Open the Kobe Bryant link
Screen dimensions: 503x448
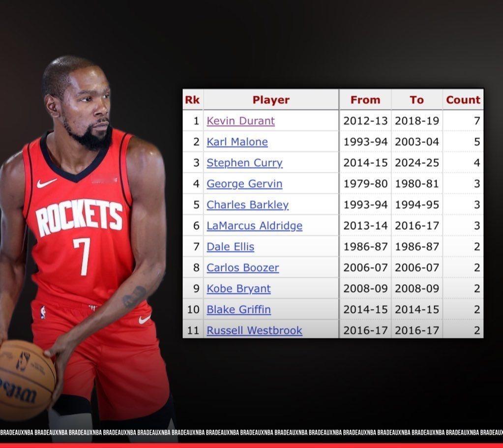[x=238, y=289]
